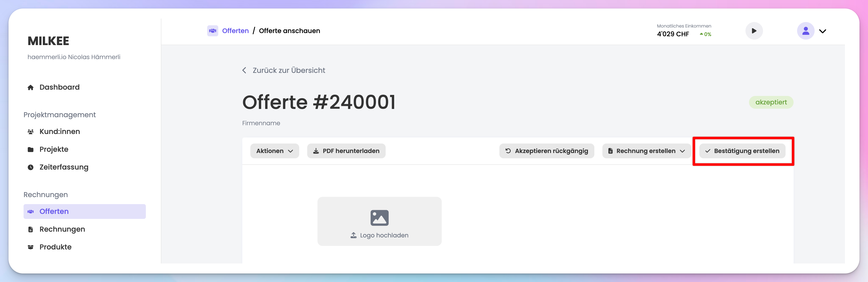The height and width of the screenshot is (282, 868).
Task: Click the Offerten breadcrumb link
Action: [x=235, y=31]
